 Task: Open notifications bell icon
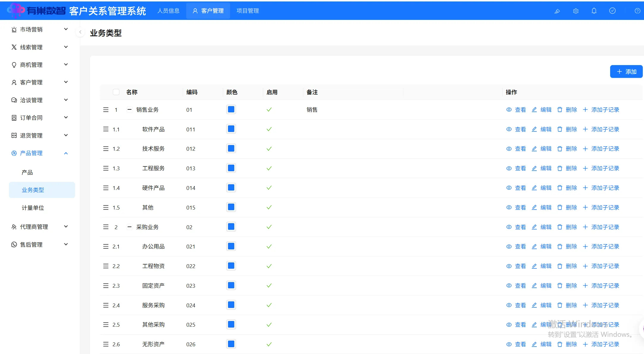coord(594,11)
